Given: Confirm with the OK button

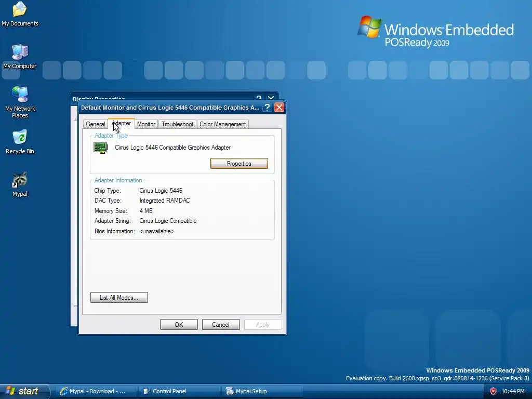Looking at the screenshot, I should [x=179, y=325].
